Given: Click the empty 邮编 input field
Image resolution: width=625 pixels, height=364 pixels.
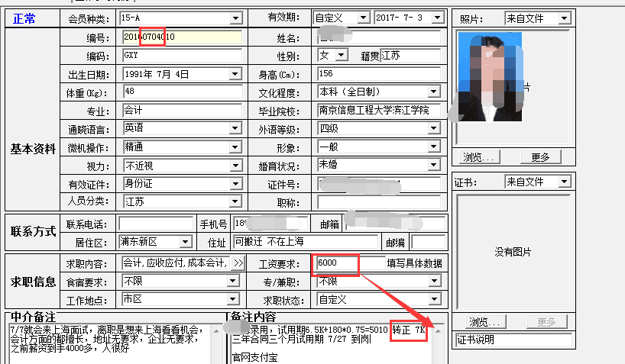Looking at the screenshot, I should pos(428,242).
